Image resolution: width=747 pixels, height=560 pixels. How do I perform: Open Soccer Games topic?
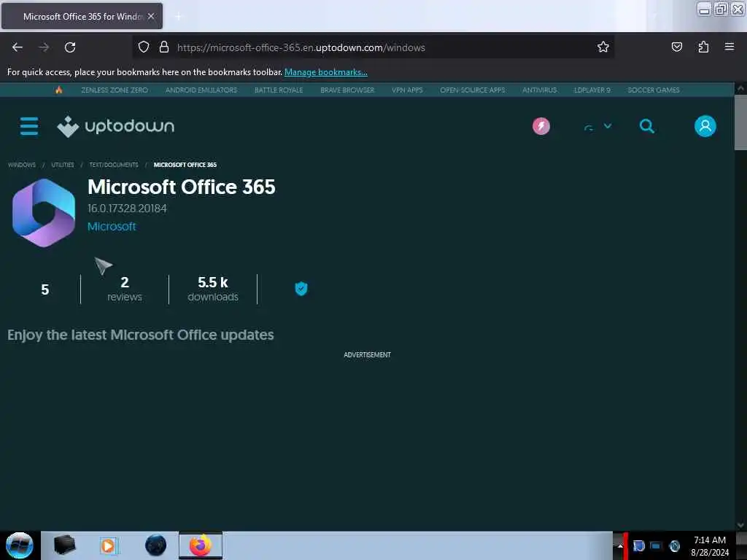(x=654, y=90)
